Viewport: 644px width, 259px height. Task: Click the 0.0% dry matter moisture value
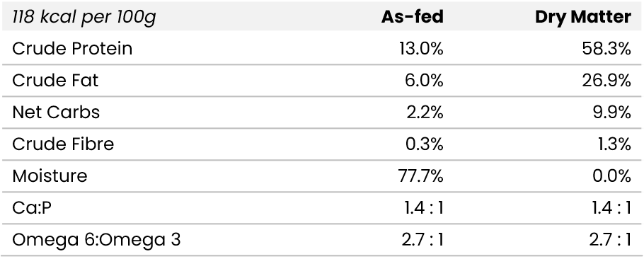point(611,176)
